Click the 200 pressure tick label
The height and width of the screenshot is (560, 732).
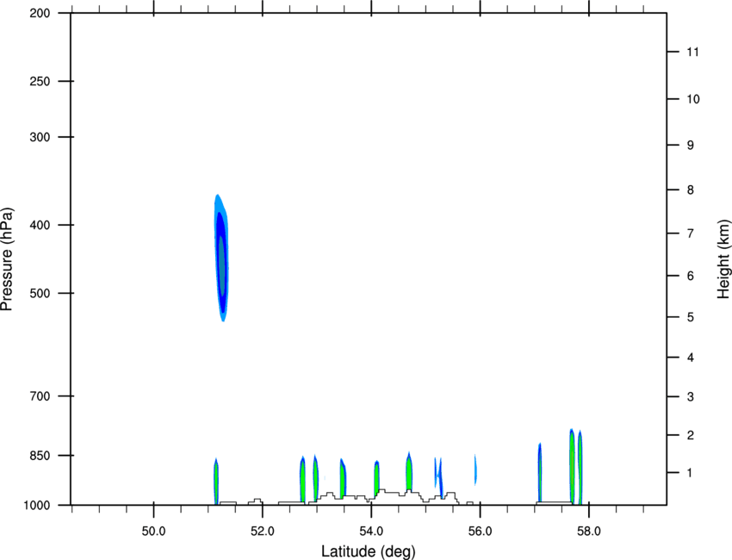point(40,13)
